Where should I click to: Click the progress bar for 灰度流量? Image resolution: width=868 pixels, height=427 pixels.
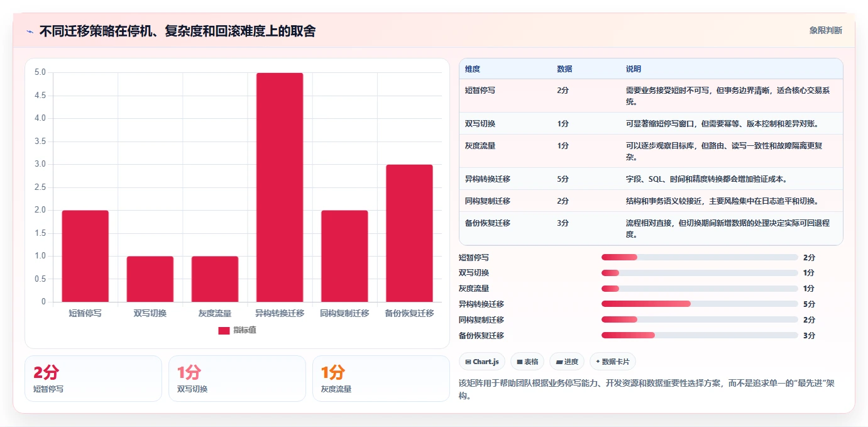click(x=700, y=289)
